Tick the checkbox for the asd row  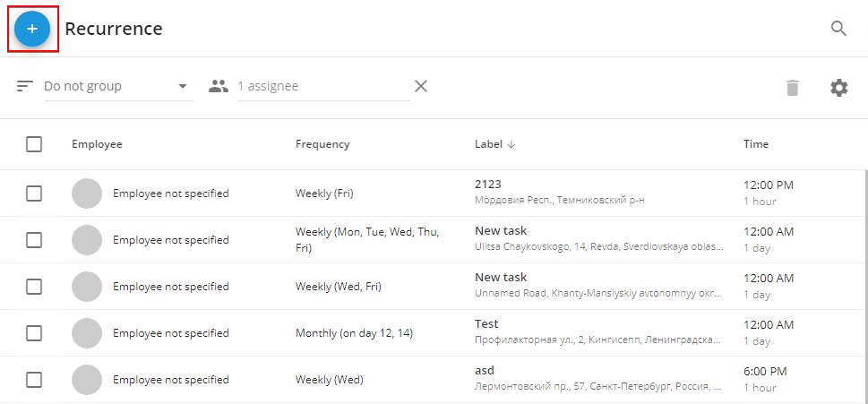click(34, 379)
